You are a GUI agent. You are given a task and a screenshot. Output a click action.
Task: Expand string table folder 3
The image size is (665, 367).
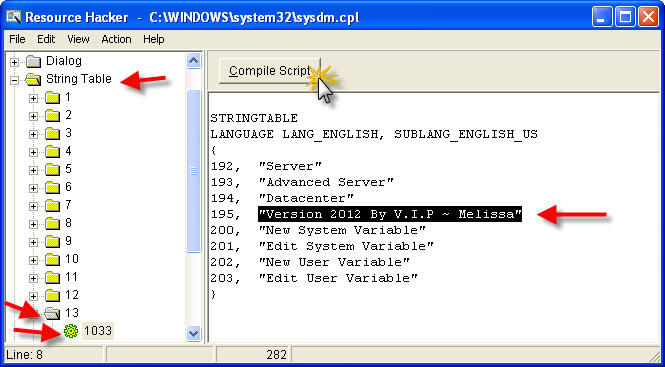[x=33, y=134]
